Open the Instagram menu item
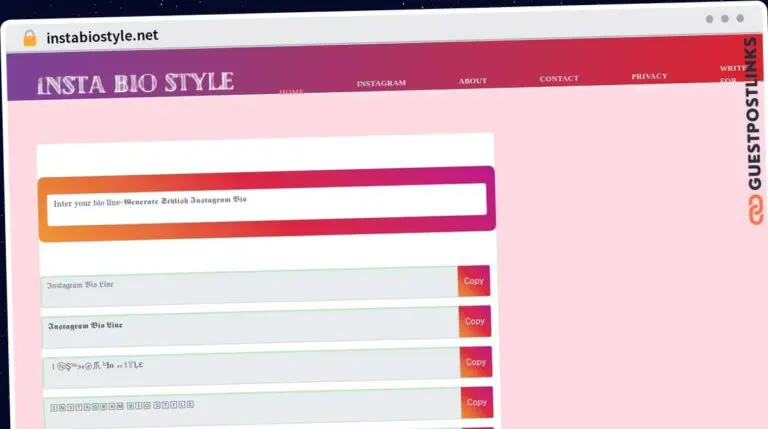Screen dimensions: 768x429 [x=381, y=83]
